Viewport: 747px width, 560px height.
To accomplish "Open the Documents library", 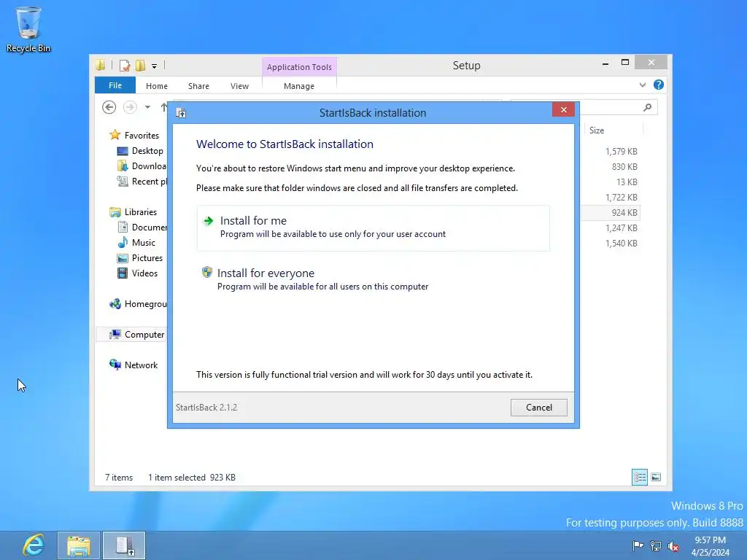I will 142,227.
